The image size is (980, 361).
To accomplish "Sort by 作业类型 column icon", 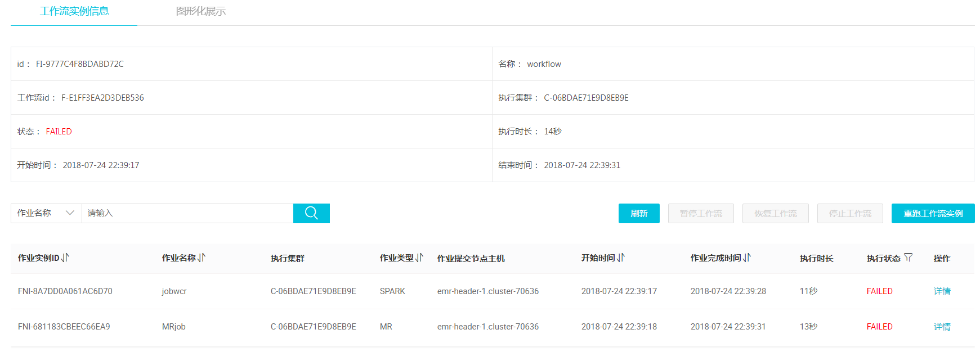I will click(419, 258).
